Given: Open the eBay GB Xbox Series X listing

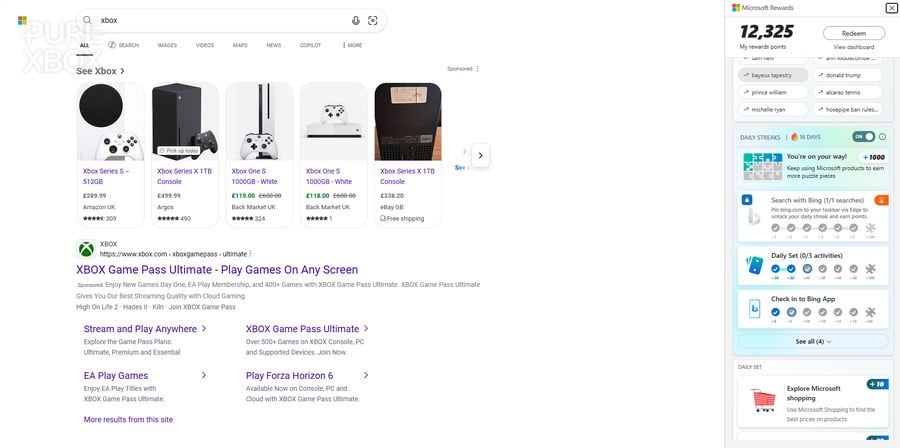Looking at the screenshot, I should [x=408, y=155].
